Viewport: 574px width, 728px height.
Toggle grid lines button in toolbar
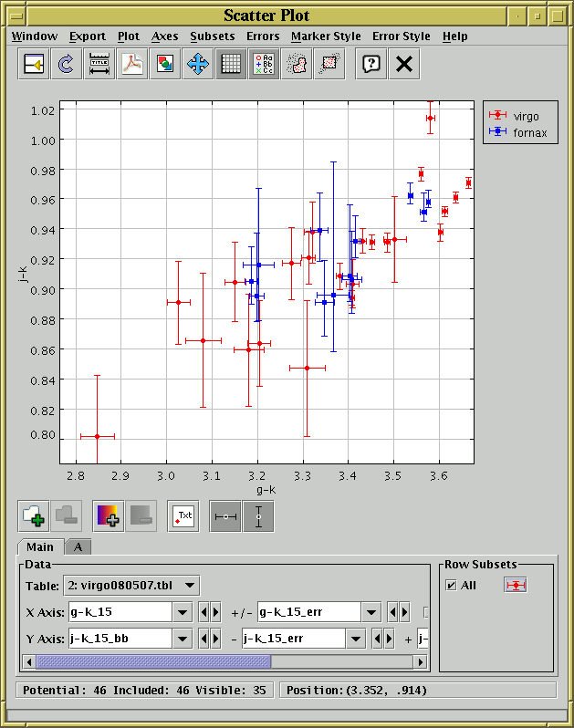(x=231, y=64)
